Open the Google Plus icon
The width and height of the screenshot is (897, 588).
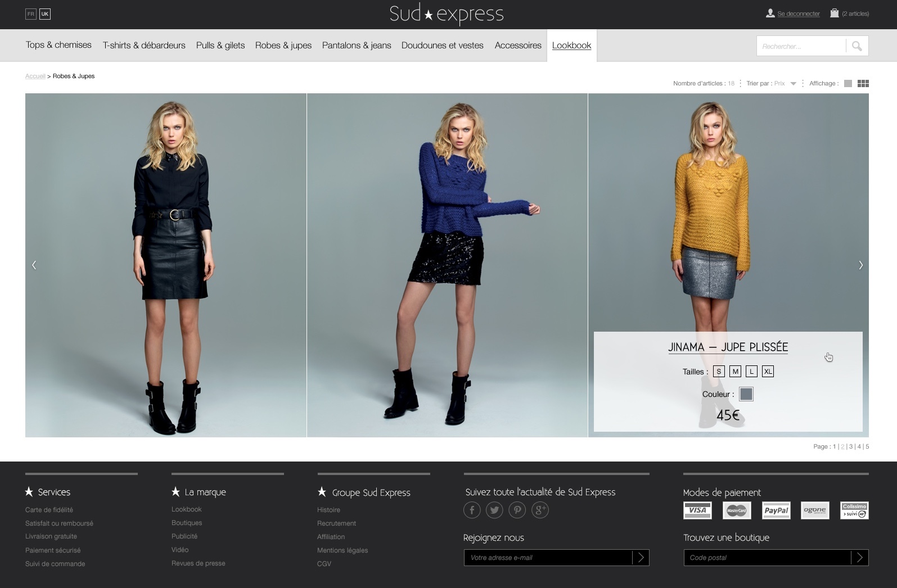click(540, 510)
